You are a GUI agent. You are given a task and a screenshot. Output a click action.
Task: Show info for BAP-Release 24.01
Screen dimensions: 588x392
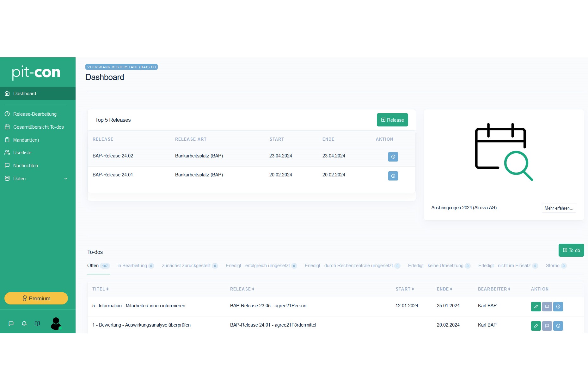pyautogui.click(x=393, y=176)
